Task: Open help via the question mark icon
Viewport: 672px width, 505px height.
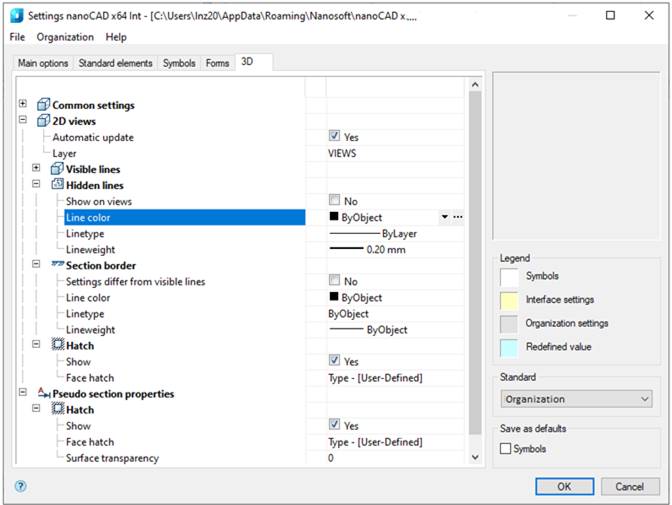Action: click(20, 486)
